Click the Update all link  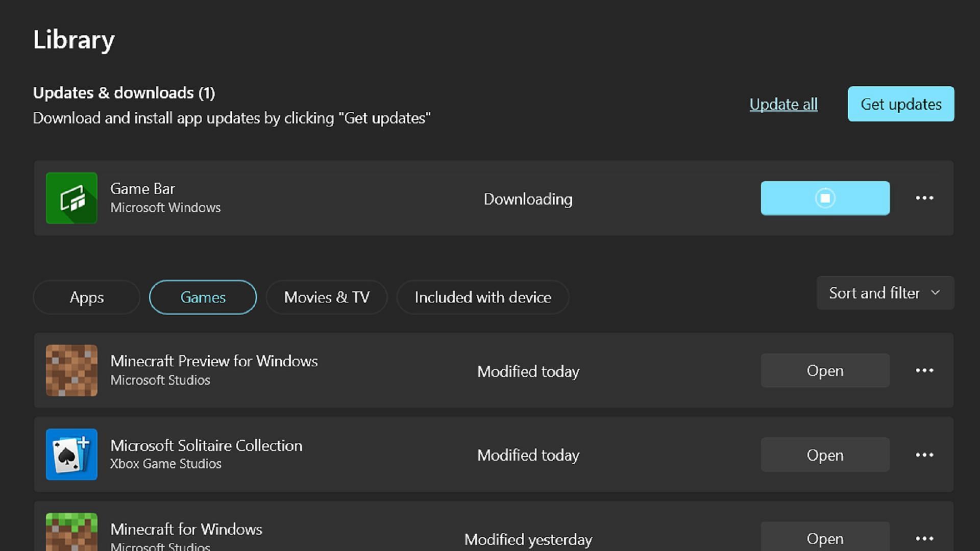tap(783, 104)
